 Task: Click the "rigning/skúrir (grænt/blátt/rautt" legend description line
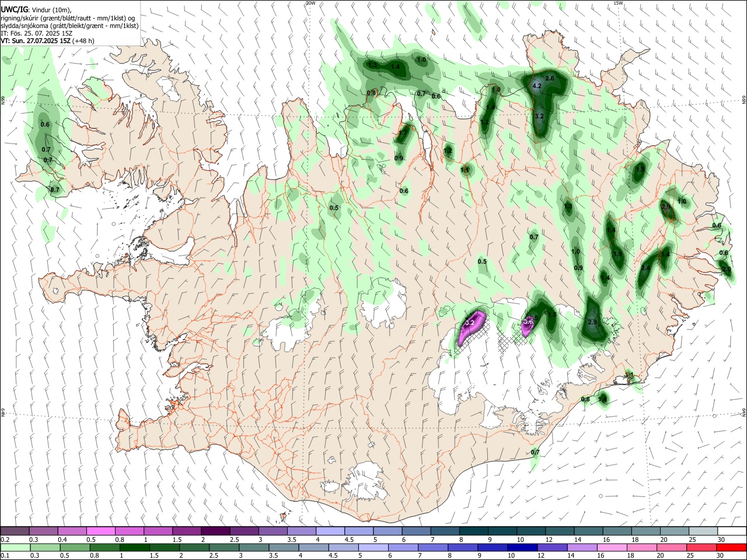click(68, 18)
